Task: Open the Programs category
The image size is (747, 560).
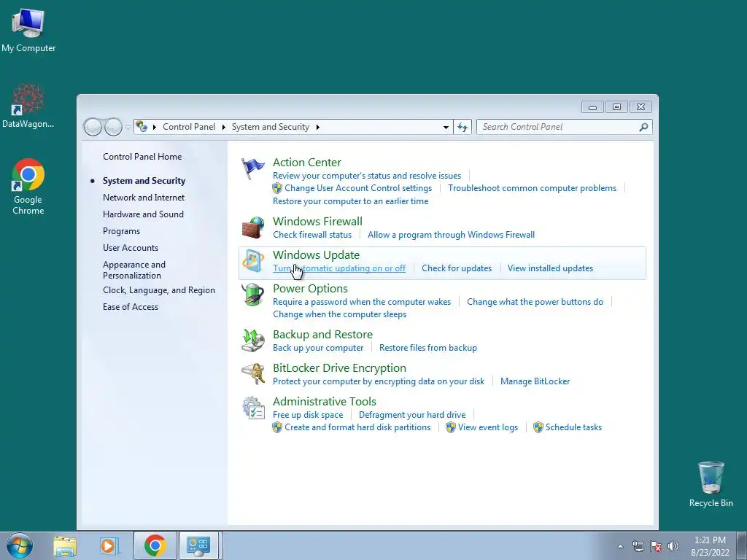Action: (x=122, y=231)
